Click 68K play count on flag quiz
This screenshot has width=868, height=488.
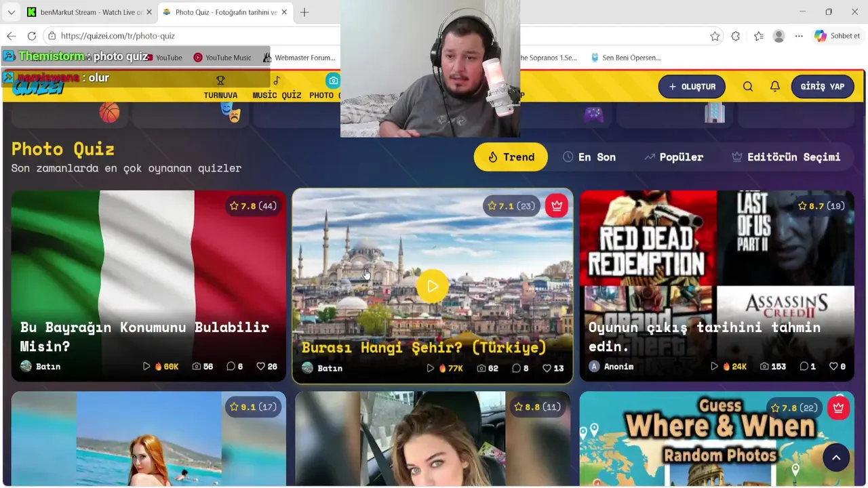coord(161,367)
